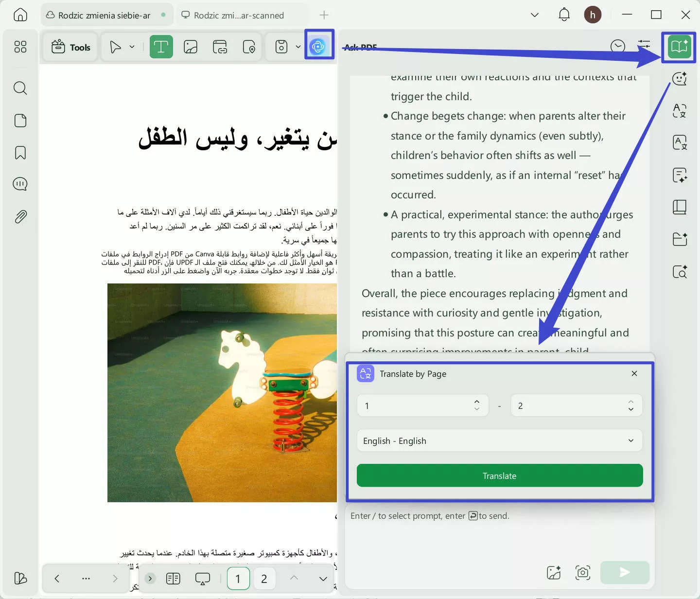The width and height of the screenshot is (700, 599).
Task: Expand the stamp tool dropdown arrow
Action: click(x=298, y=47)
